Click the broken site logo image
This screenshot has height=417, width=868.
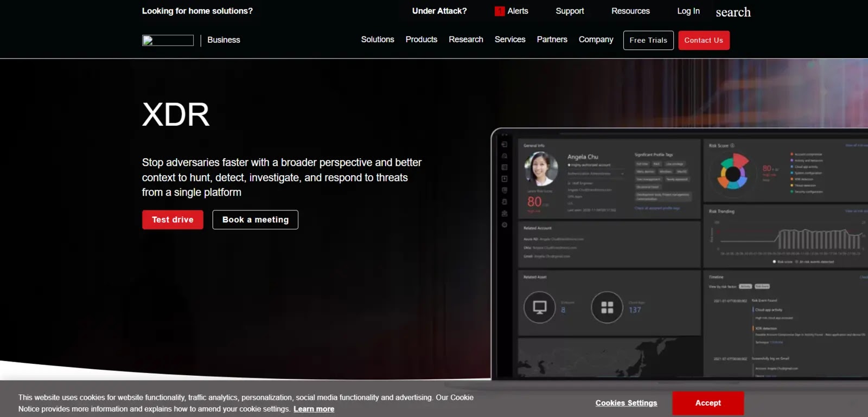coord(168,40)
